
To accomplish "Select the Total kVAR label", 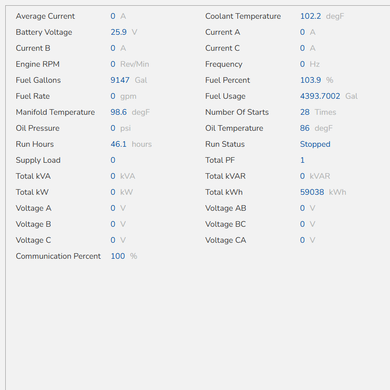I will (225, 176).
